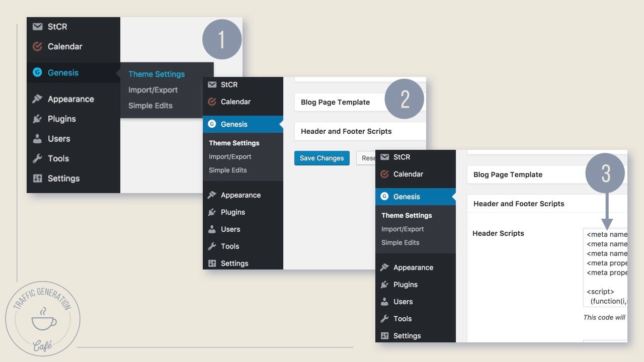Screen dimensions: 644x362
Task: Open Appearance via its brush icon in panel 2
Action: click(212, 195)
